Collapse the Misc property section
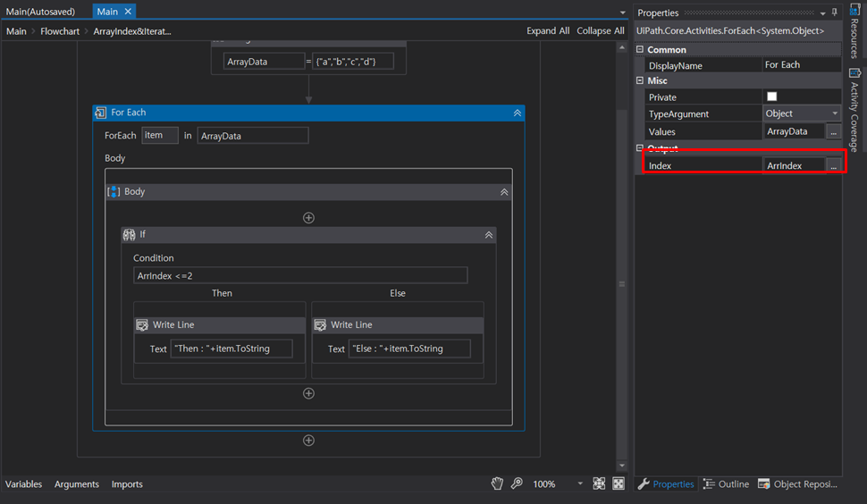 pos(640,80)
